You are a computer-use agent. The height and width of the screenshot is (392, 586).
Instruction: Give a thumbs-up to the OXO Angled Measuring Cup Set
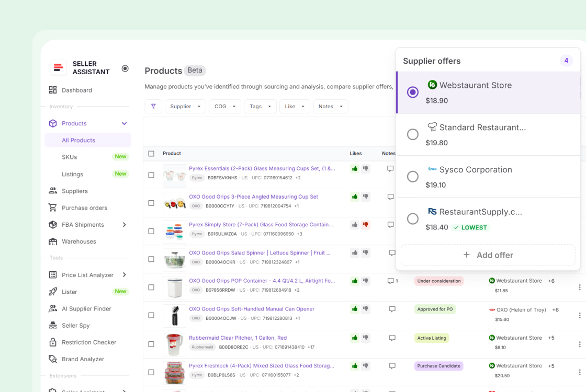[x=354, y=197]
